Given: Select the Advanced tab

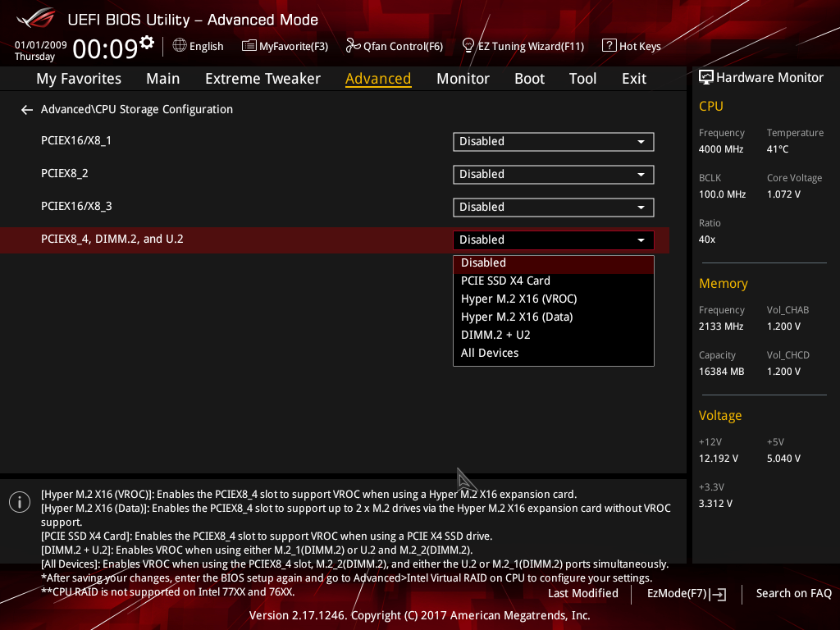Looking at the screenshot, I should [x=378, y=79].
